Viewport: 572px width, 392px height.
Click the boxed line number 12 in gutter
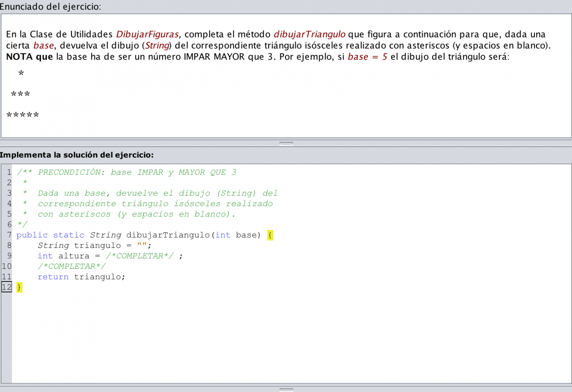[x=7, y=287]
